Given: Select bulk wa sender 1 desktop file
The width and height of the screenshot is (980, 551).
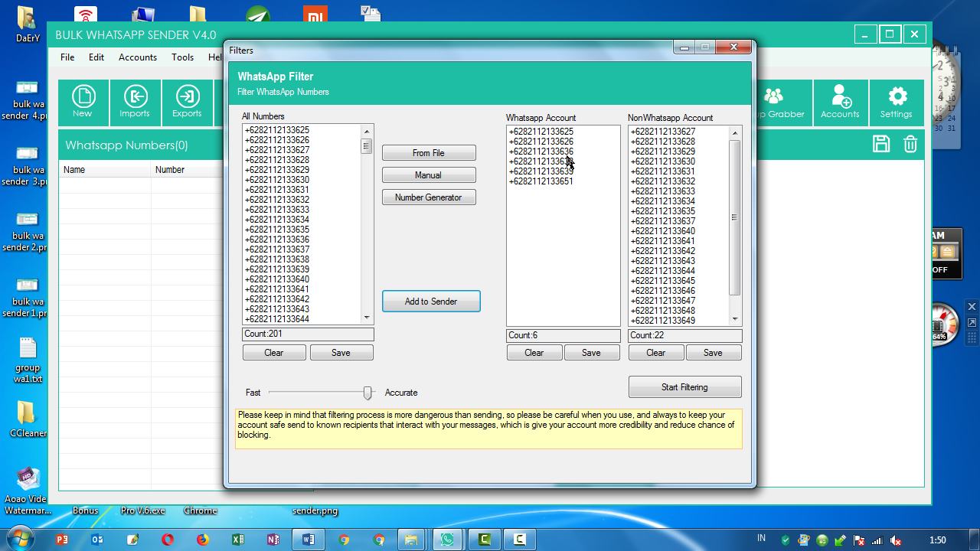Looking at the screenshot, I should click(27, 297).
